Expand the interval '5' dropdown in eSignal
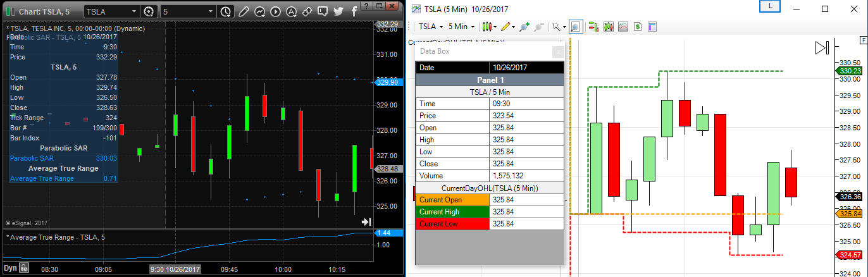This screenshot has width=868, height=277. click(x=209, y=11)
